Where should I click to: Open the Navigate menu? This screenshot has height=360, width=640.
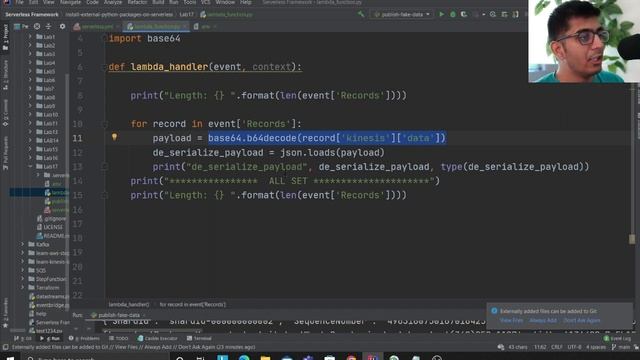pyautogui.click(x=70, y=2)
